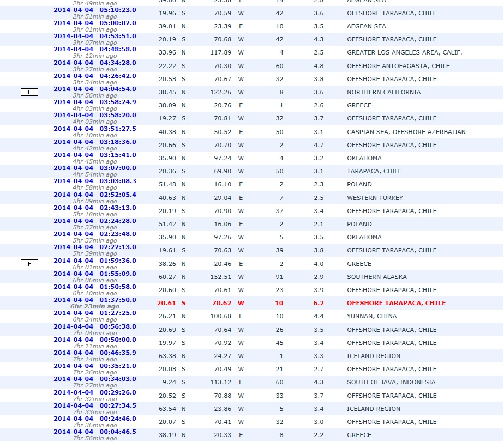Screen dimensions: 504x442
Task: Click the 'NORTHERN CALIFORNIA' region name
Action: coord(384,92)
